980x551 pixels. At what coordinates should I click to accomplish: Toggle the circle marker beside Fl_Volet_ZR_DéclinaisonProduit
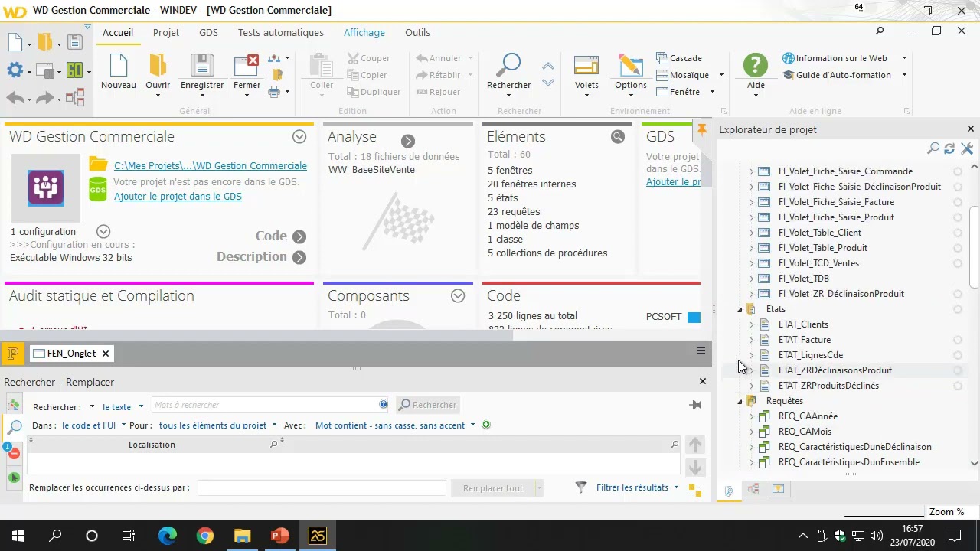click(x=958, y=294)
